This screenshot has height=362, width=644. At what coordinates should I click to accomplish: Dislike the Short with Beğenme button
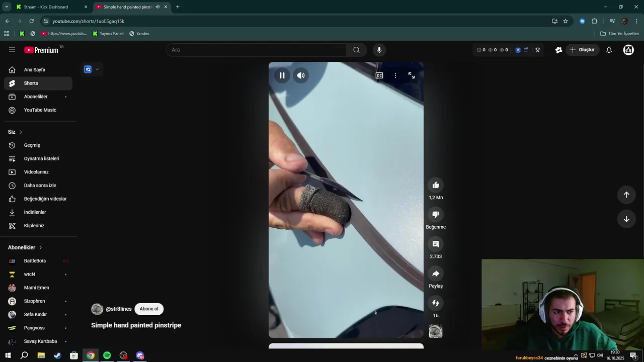(x=436, y=215)
